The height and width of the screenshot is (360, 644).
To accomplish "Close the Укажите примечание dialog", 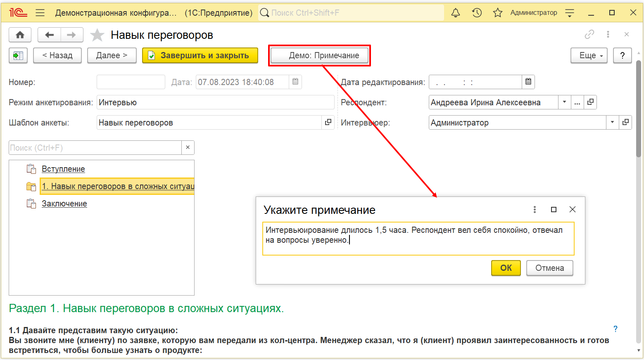I will point(573,210).
